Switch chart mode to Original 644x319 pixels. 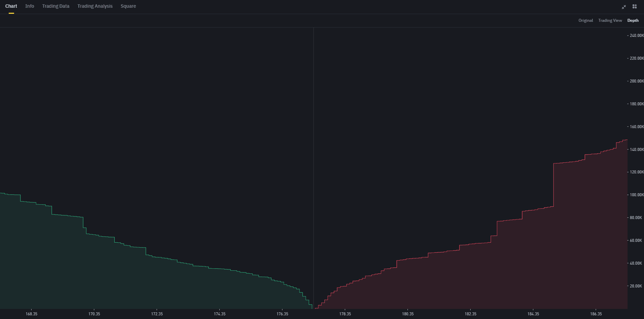pyautogui.click(x=586, y=20)
